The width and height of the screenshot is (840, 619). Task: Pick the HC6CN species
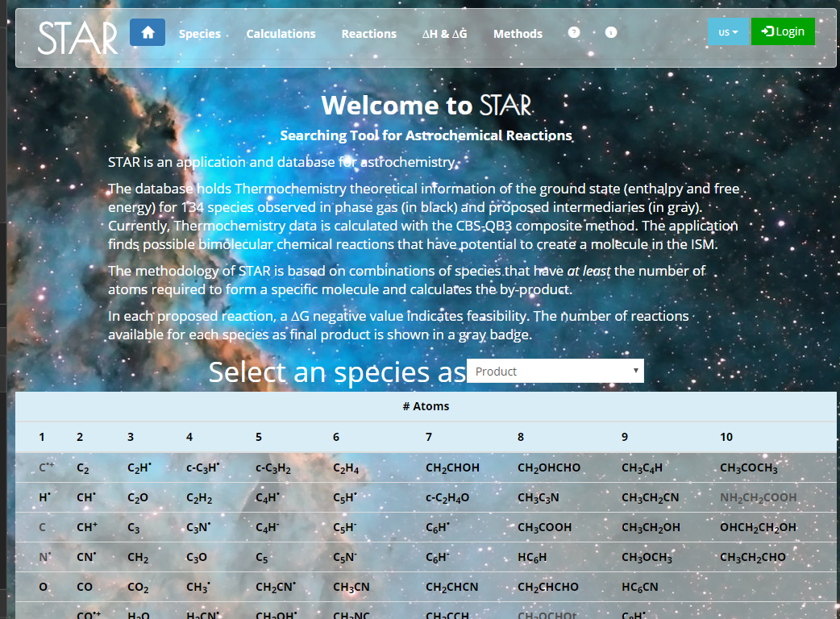coord(640,588)
